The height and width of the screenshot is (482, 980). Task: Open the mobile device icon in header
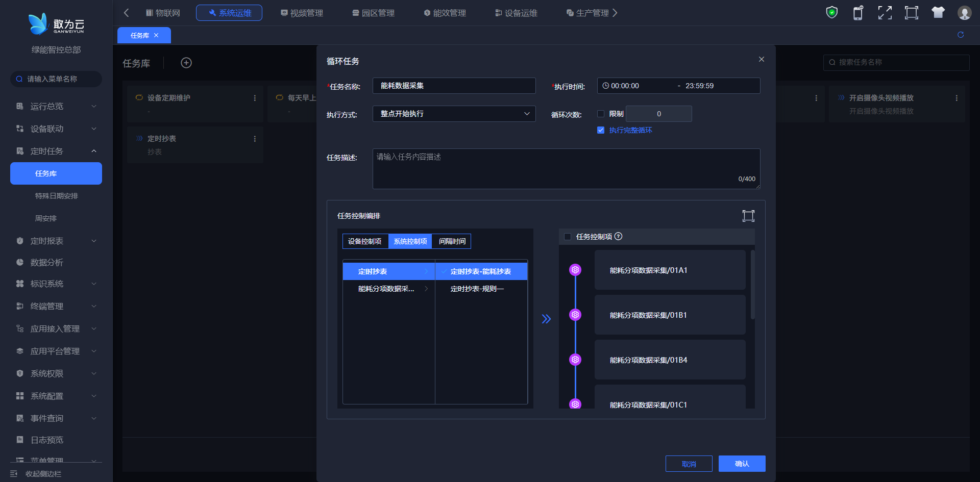858,13
